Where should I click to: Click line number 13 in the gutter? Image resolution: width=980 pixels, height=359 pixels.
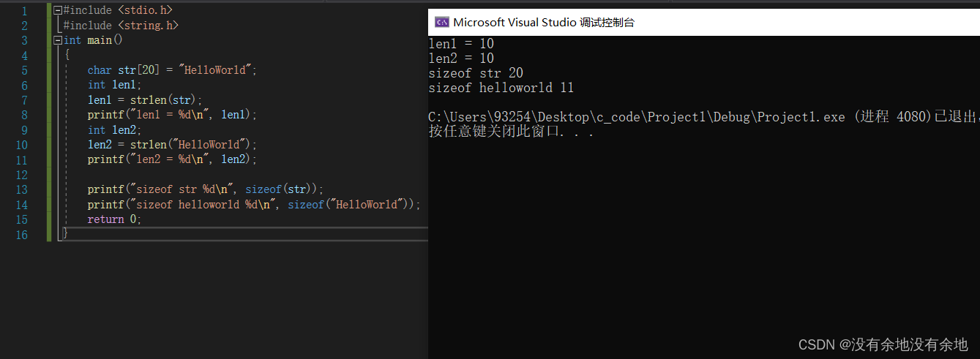[x=21, y=189]
